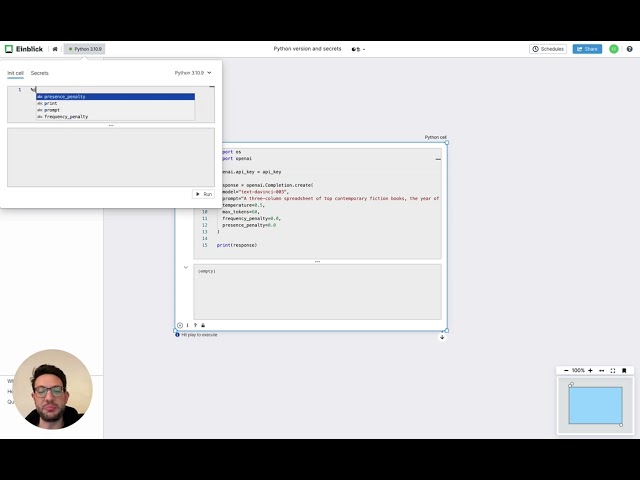
Task: Click the Python cell output divider handle
Action: (318, 261)
